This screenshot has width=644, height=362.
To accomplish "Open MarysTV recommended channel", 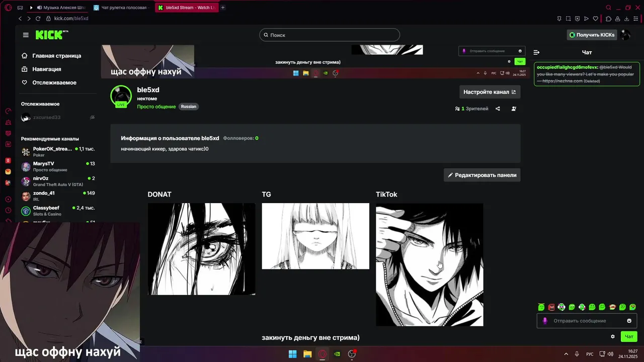I will click(x=58, y=166).
